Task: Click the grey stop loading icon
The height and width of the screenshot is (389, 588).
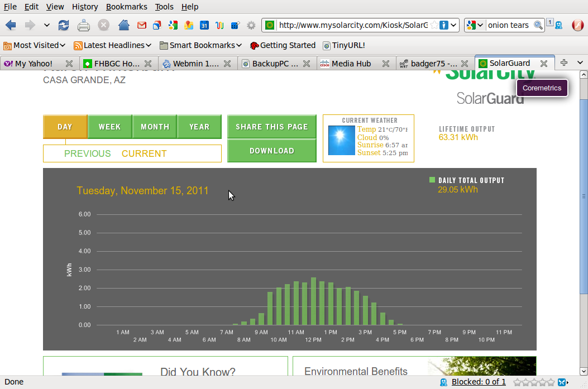Action: click(x=103, y=25)
